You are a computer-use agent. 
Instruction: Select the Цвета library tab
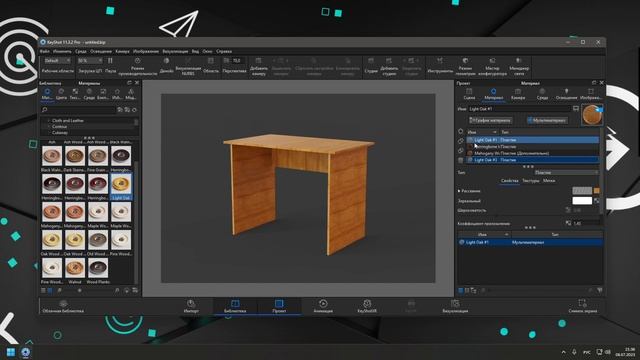click(x=61, y=94)
